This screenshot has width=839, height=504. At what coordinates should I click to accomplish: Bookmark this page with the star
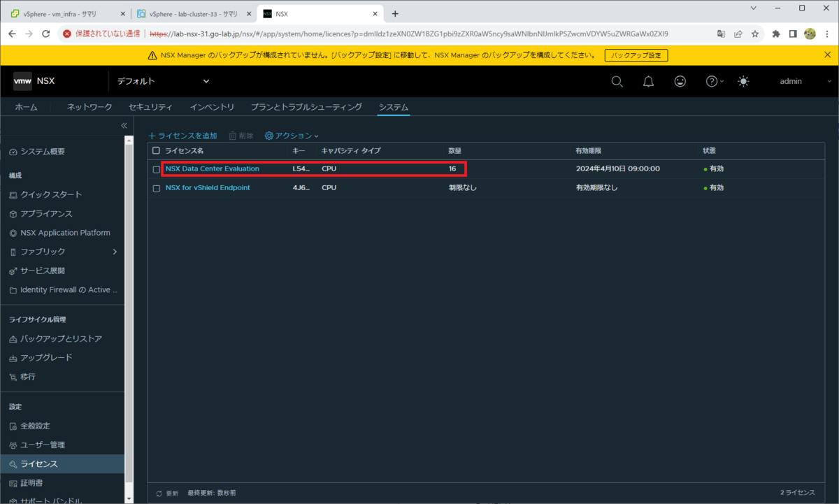click(x=755, y=34)
